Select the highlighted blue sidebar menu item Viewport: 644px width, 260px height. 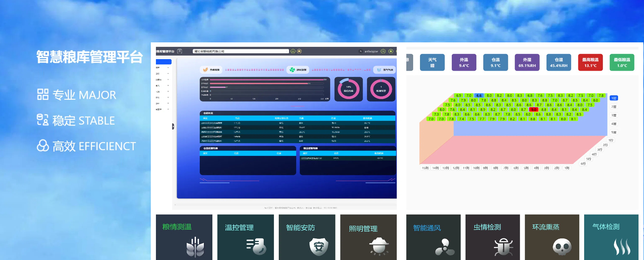(163, 62)
